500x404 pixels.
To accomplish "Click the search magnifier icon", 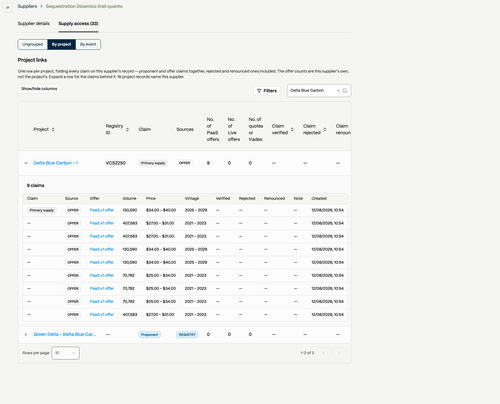I will coord(345,91).
